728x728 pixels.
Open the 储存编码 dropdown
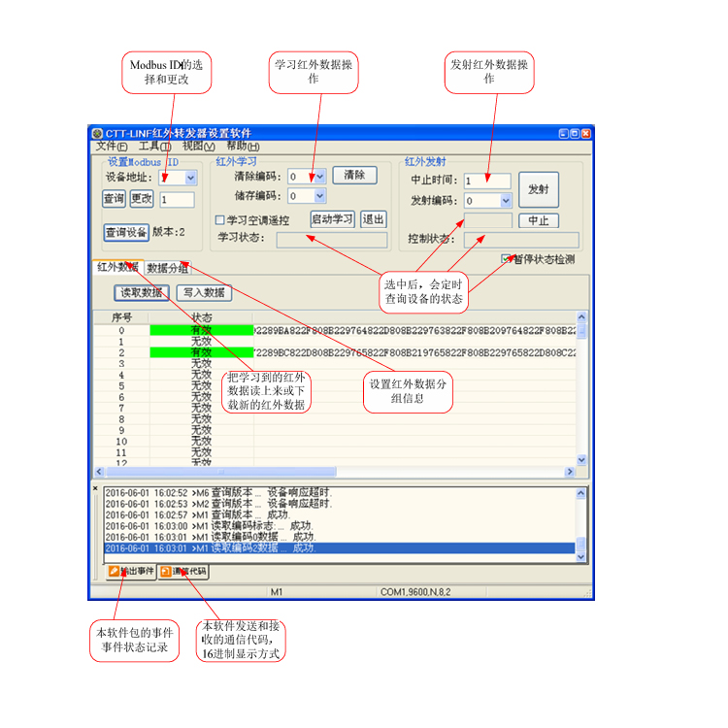coord(319,196)
